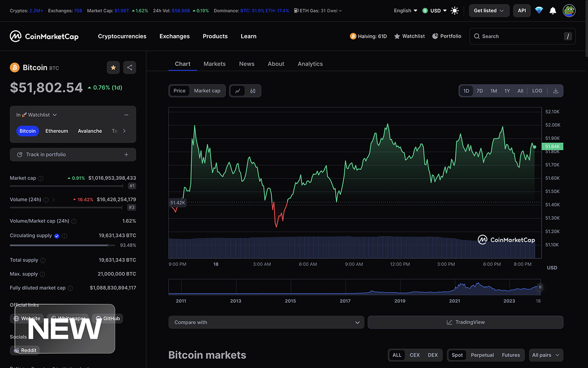Viewport: 588px width, 368px height.
Task: Star Bitcoin to favorite it
Action: coord(113,68)
